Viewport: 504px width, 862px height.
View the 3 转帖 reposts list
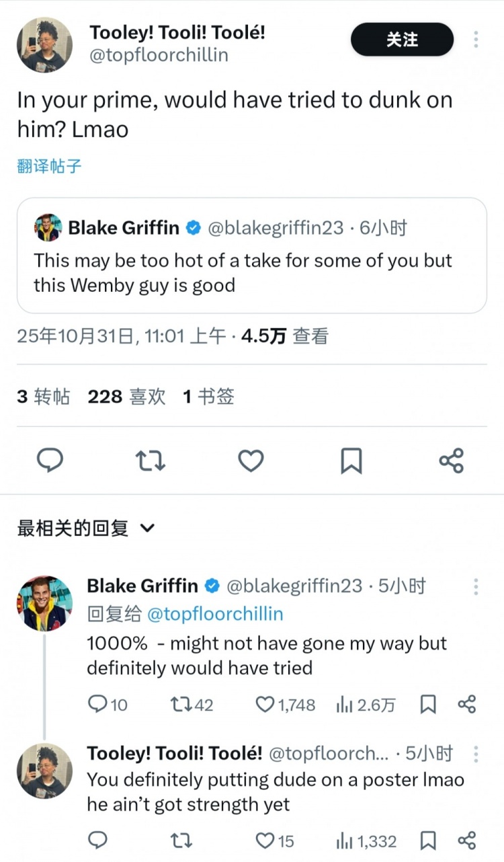43,397
